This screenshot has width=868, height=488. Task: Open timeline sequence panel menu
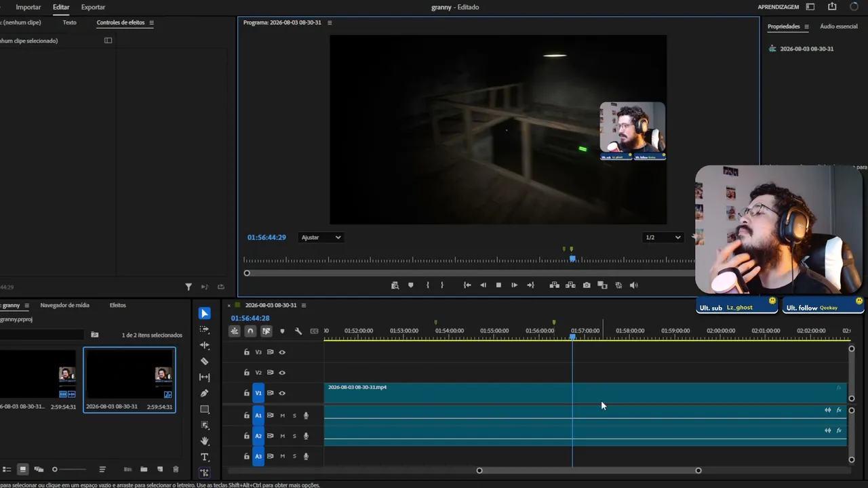[304, 305]
